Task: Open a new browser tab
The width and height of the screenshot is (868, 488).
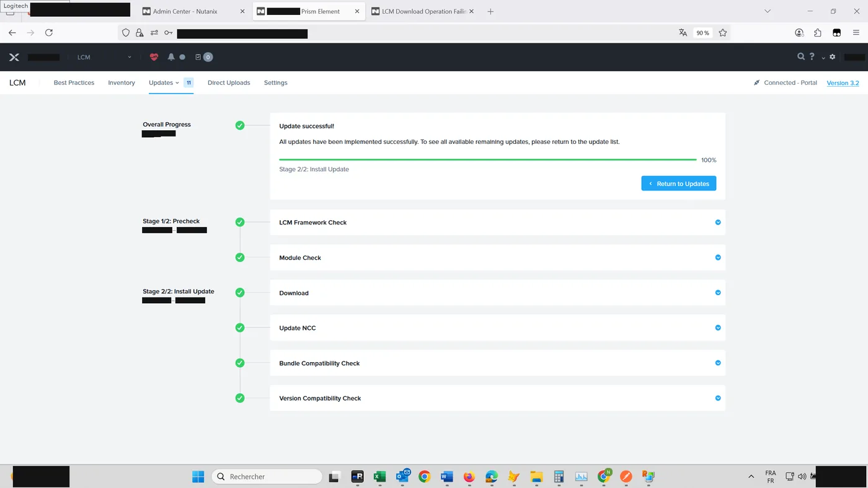Action: point(490,11)
